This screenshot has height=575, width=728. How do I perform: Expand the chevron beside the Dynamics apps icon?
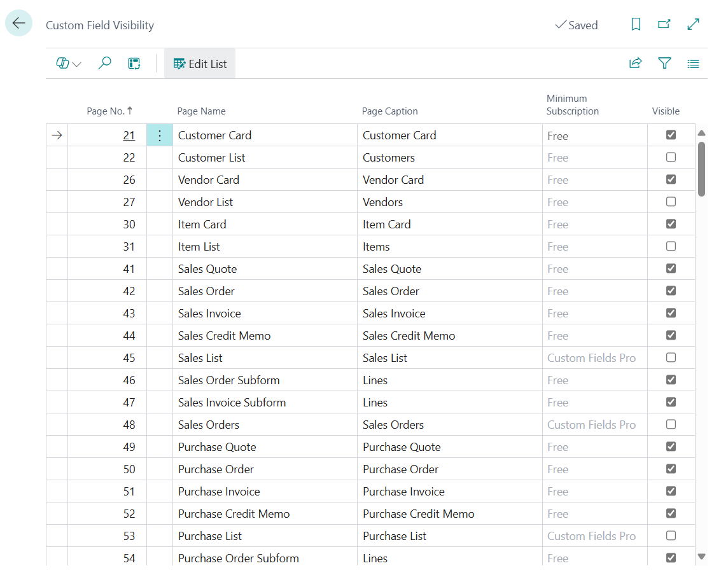77,64
